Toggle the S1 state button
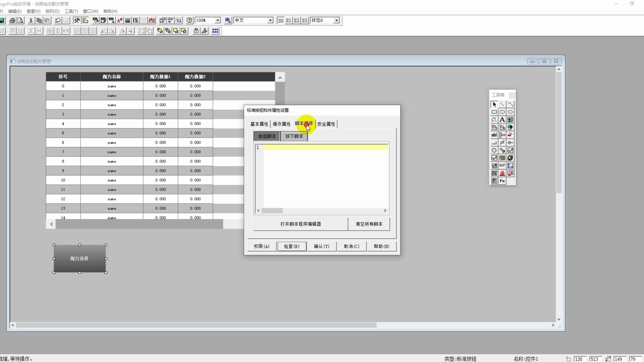This screenshot has width=644, height=362. [x=289, y=21]
